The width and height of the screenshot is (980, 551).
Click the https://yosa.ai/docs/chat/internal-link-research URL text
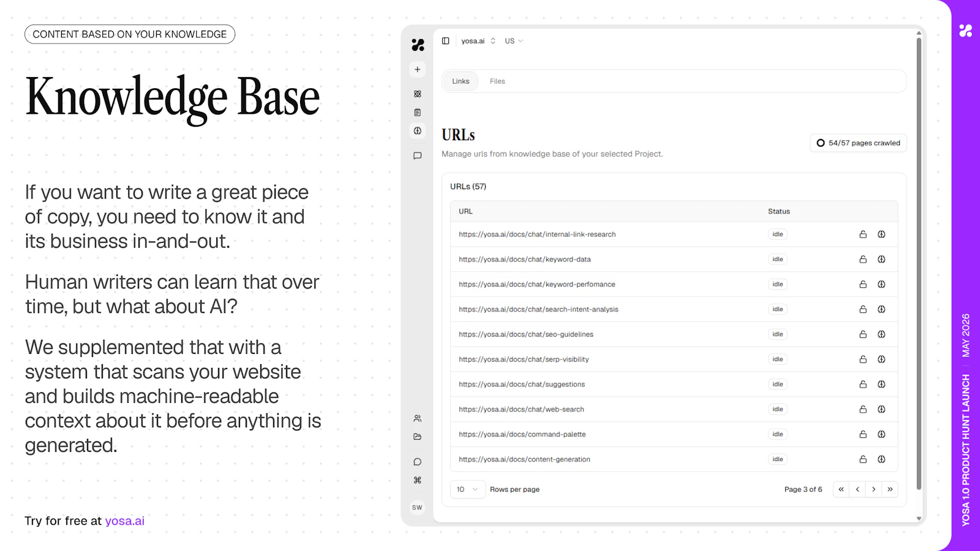[x=537, y=234]
